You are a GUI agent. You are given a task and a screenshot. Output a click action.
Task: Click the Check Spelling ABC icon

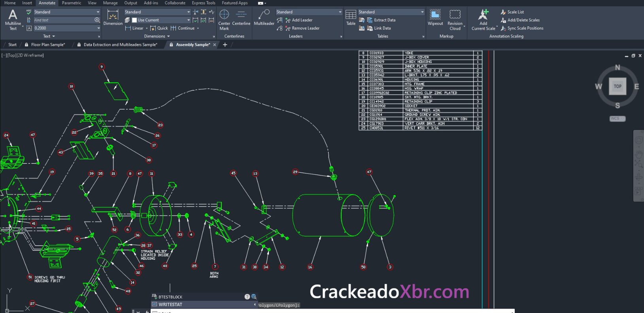(x=29, y=12)
